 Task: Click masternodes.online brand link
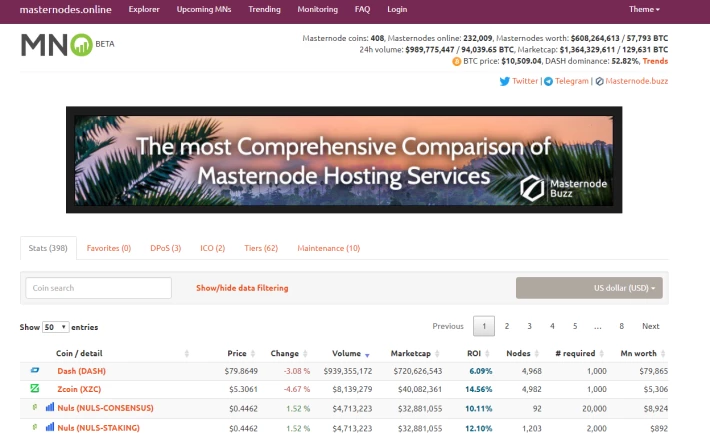pos(65,10)
